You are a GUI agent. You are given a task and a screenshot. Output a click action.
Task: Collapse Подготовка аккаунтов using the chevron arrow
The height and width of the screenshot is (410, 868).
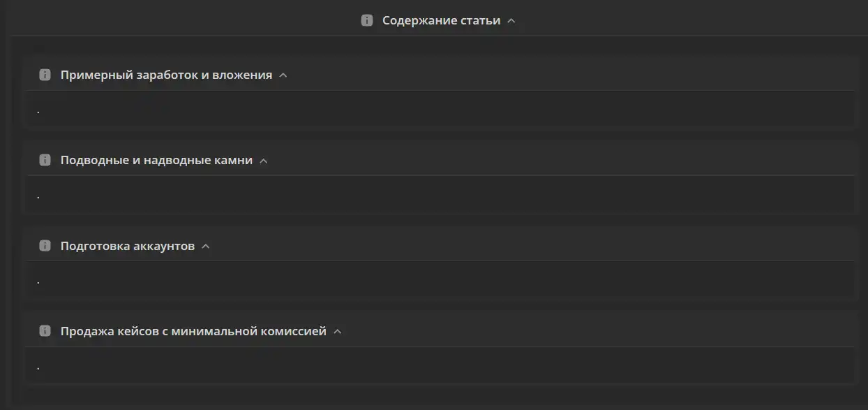click(206, 247)
